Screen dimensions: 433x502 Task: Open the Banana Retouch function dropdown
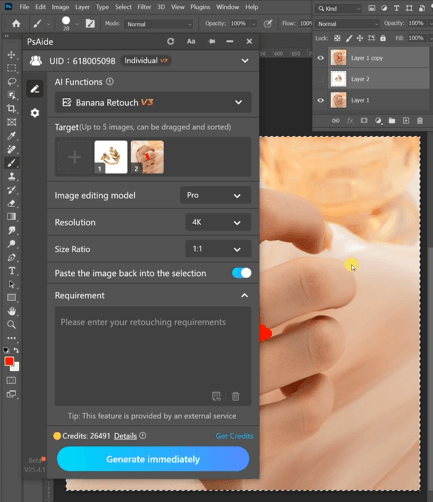click(153, 102)
